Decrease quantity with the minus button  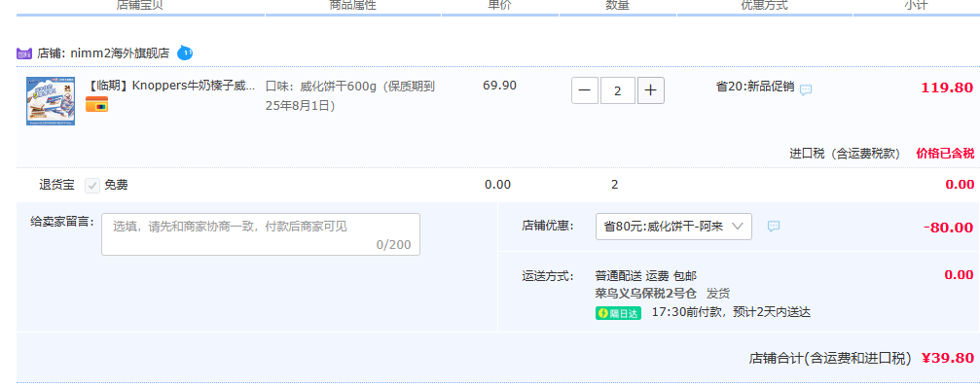point(585,90)
